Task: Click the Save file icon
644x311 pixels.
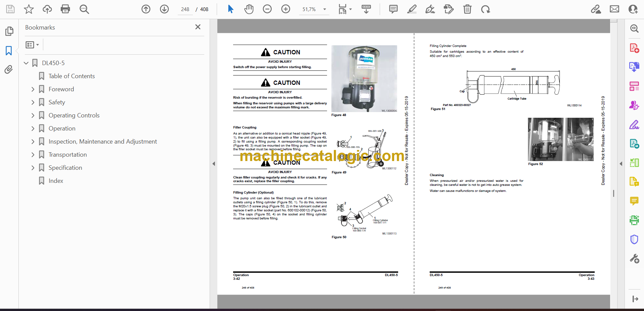Action: [10, 9]
